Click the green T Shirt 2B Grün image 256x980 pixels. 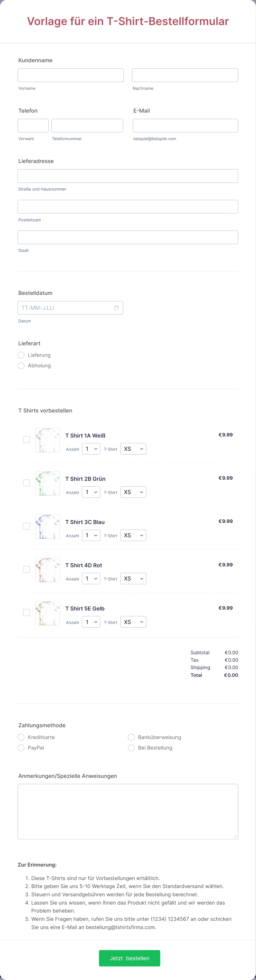coord(48,484)
